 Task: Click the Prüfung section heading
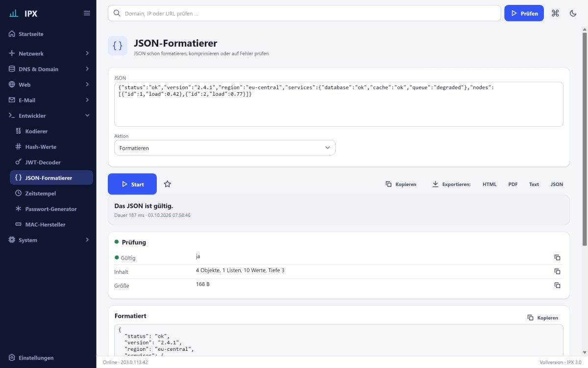134,242
